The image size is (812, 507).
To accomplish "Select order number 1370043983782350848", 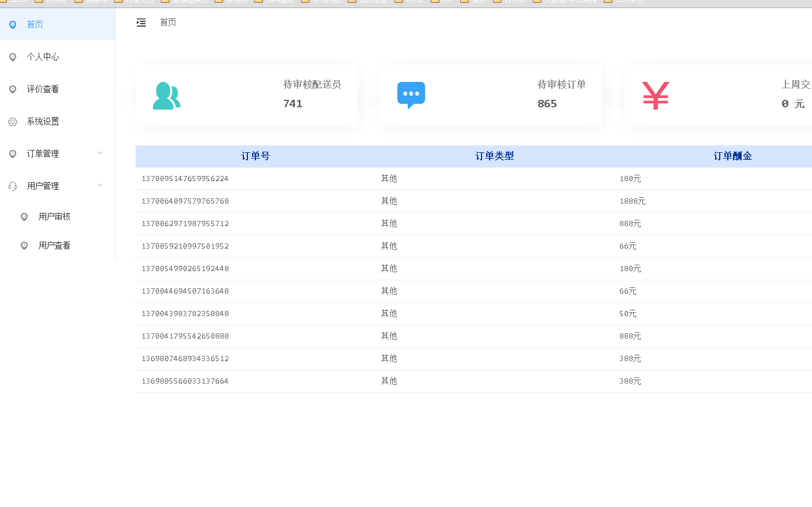I will click(x=185, y=314).
